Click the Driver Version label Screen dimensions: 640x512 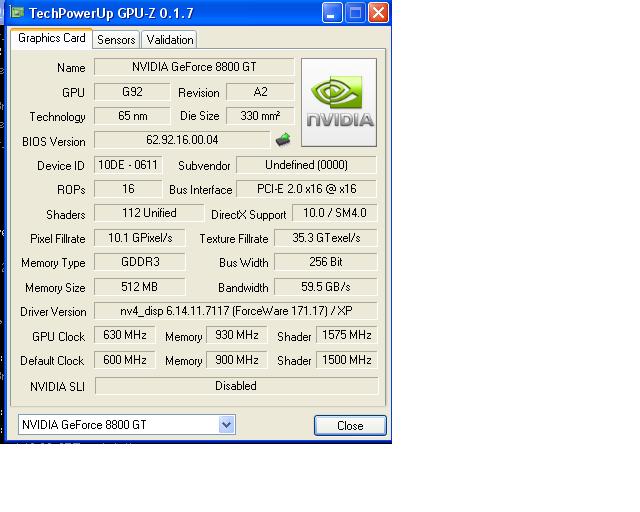point(53,312)
